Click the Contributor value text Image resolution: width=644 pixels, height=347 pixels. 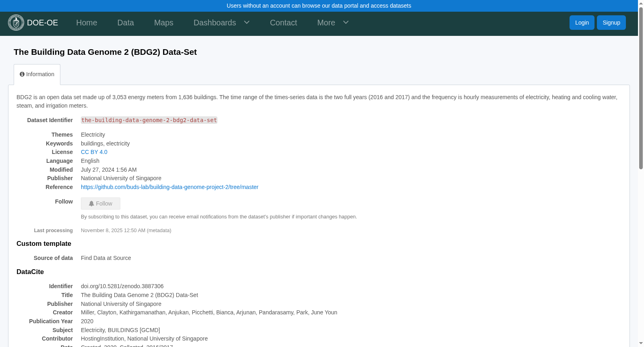pyautogui.click(x=144, y=339)
